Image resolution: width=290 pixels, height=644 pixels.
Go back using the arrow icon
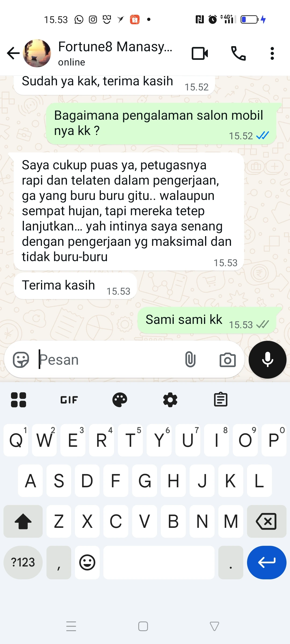click(13, 53)
